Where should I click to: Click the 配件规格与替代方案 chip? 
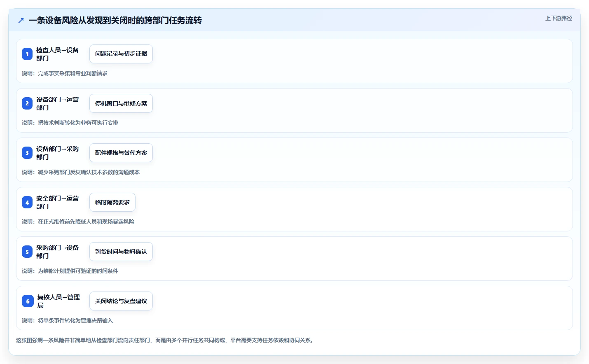click(x=121, y=153)
